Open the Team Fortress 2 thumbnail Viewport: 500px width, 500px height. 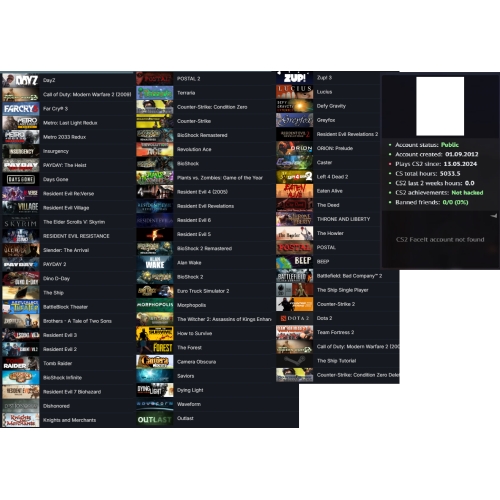[295, 332]
